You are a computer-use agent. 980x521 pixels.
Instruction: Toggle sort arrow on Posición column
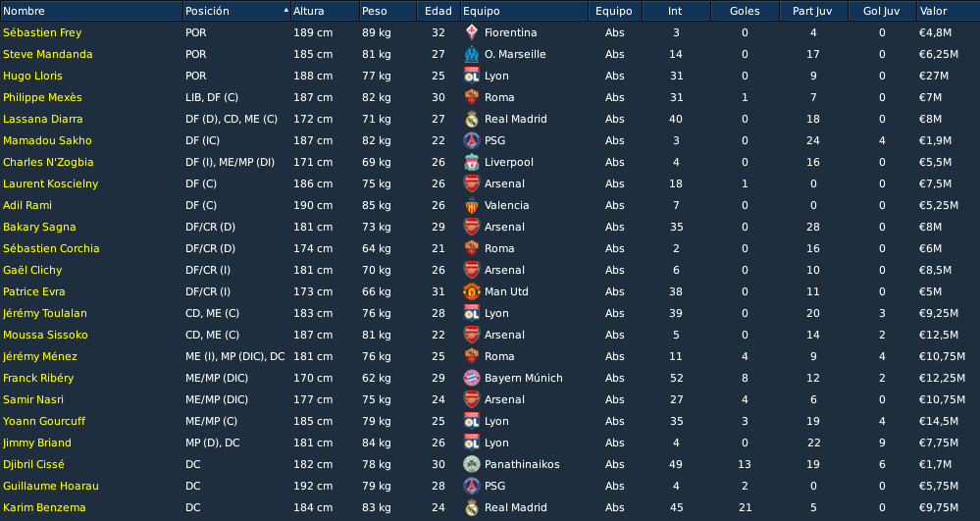coord(286,11)
